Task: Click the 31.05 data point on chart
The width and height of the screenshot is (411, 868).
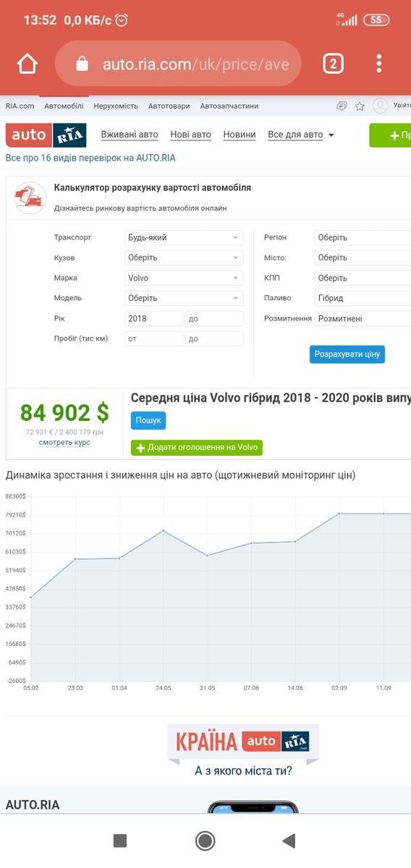Action: pyautogui.click(x=207, y=556)
